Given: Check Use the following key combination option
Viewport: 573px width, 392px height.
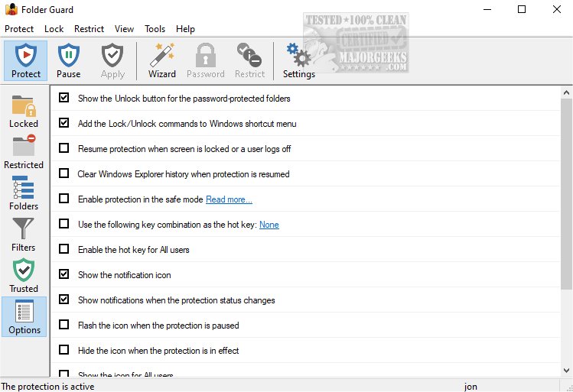Looking at the screenshot, I should pyautogui.click(x=64, y=224).
